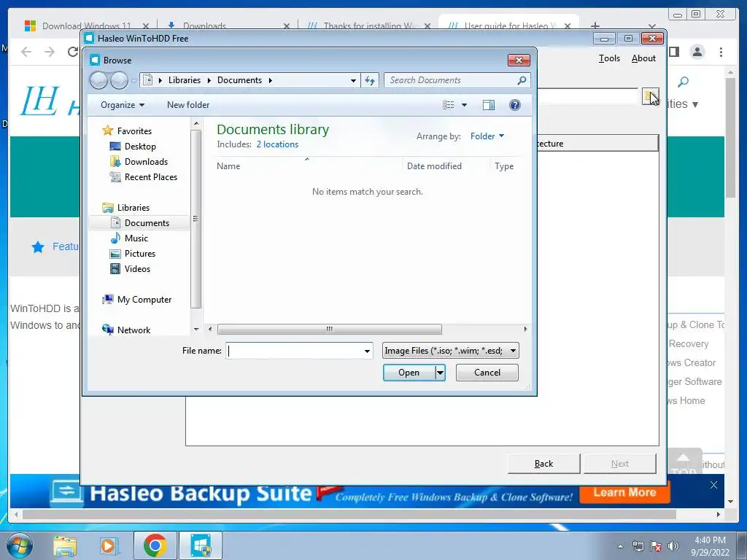The image size is (747, 560).
Task: Click the Cancel button
Action: tap(487, 373)
